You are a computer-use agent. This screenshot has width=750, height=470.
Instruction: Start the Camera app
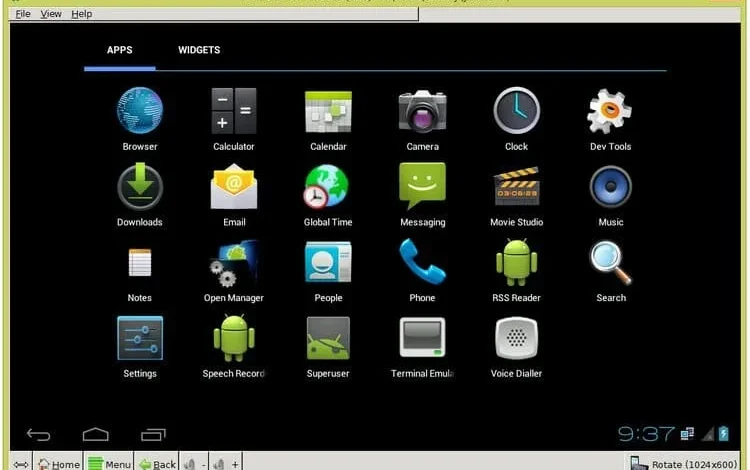[422, 111]
